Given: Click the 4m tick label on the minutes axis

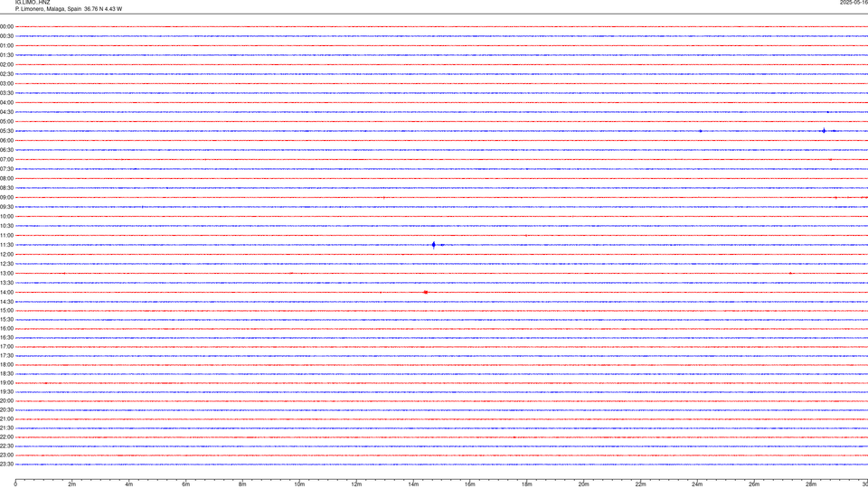Looking at the screenshot, I should point(129,484).
